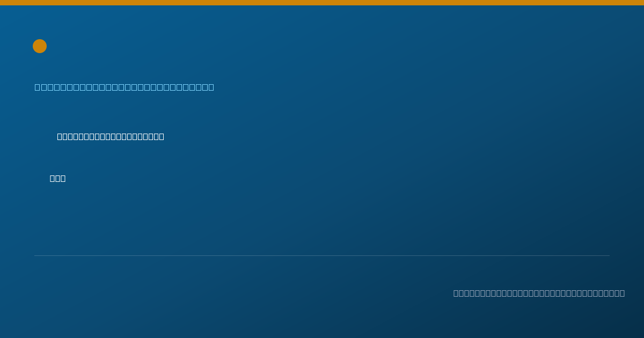
Task: Select the light blue subtitle text line
Action: click(125, 87)
